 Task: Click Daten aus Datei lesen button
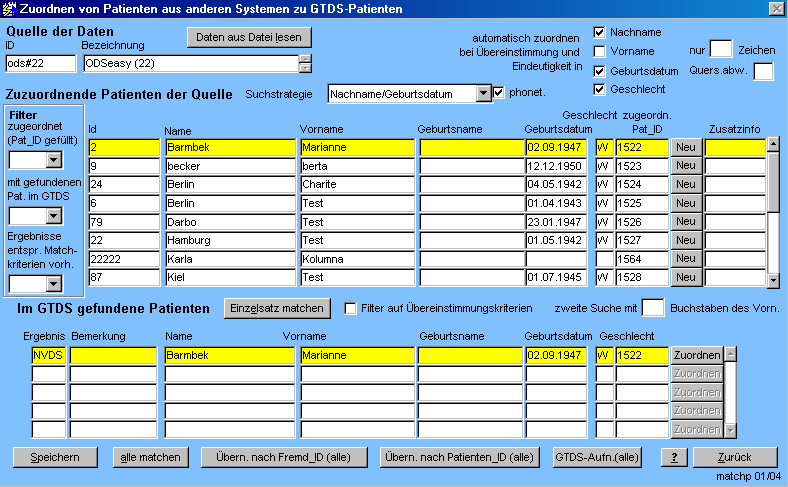tap(249, 37)
